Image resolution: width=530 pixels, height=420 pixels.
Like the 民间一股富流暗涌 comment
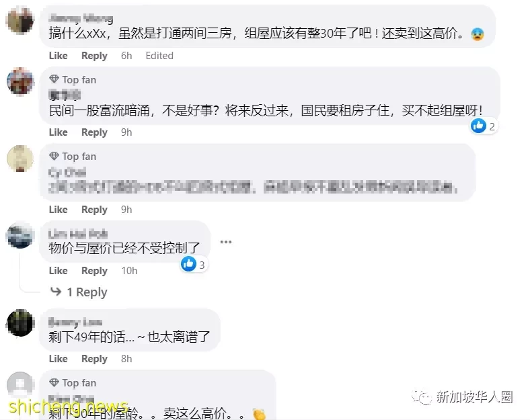(x=58, y=132)
